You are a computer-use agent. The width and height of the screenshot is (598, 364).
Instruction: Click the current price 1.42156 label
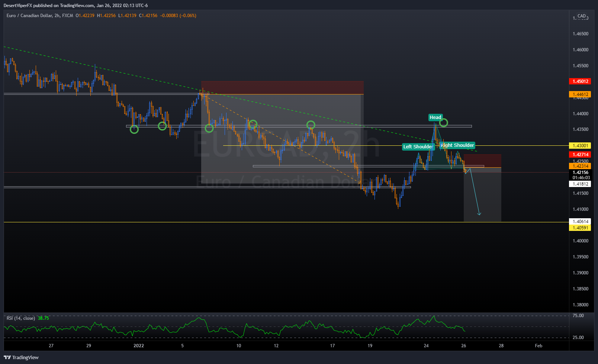tap(580, 173)
